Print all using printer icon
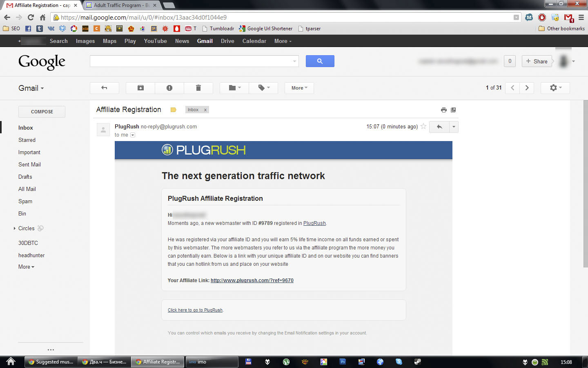 coord(444,110)
